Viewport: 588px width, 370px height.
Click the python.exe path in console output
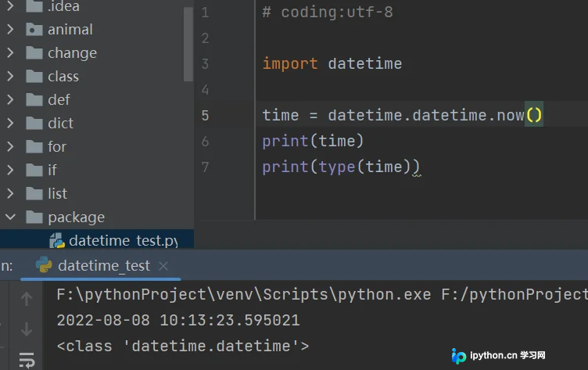coord(244,295)
